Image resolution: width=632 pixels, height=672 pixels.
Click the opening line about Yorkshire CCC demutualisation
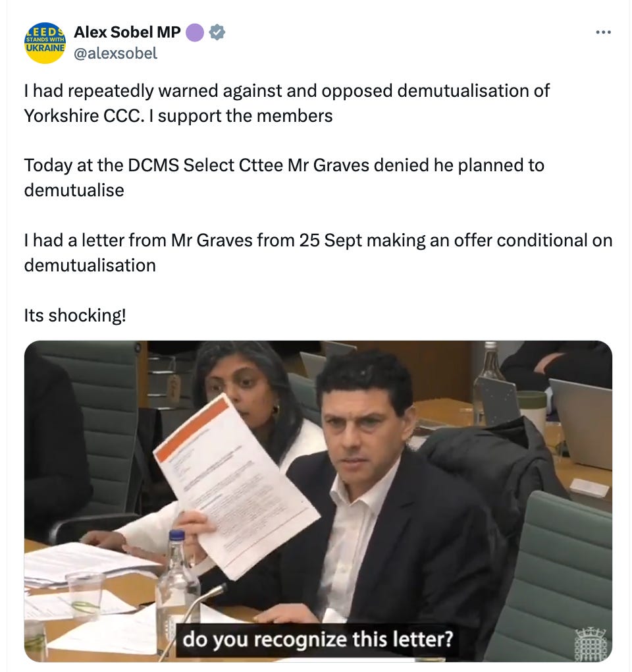tap(286, 103)
